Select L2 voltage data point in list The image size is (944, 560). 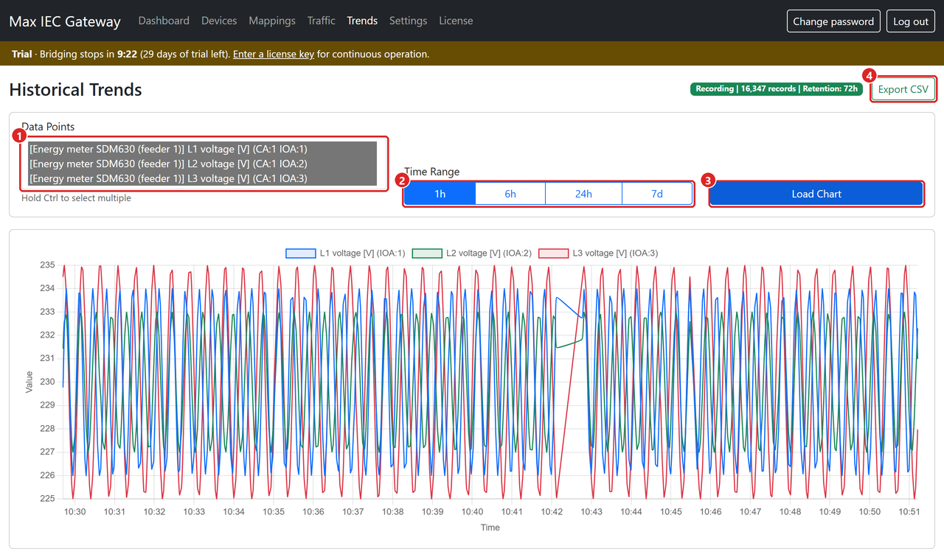click(x=203, y=164)
